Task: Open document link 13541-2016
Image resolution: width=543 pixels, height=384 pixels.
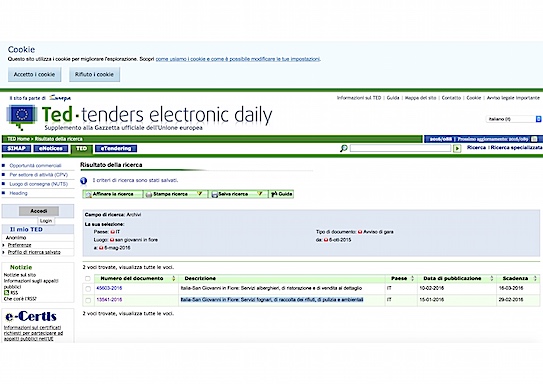Action: click(x=109, y=300)
